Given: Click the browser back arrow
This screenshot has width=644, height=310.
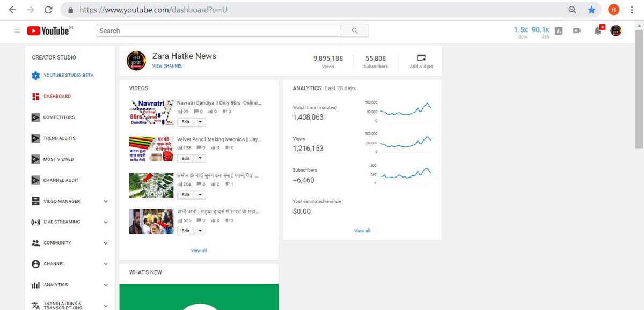Looking at the screenshot, I should (13, 10).
